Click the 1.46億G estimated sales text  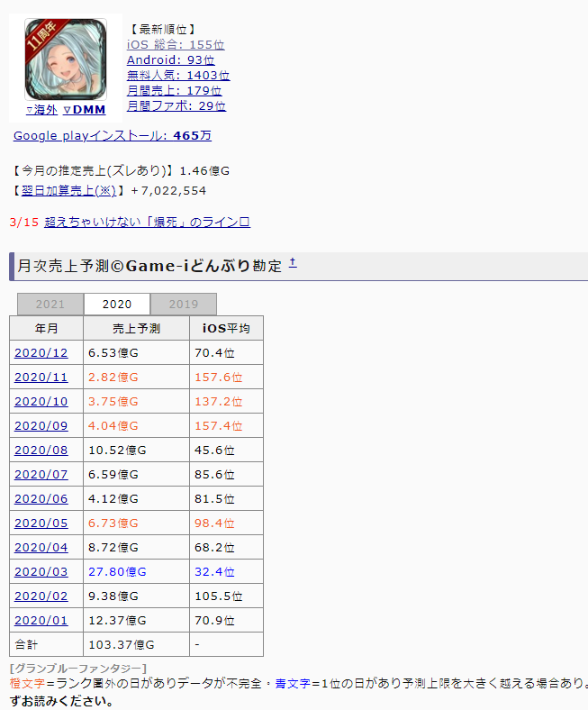(204, 170)
